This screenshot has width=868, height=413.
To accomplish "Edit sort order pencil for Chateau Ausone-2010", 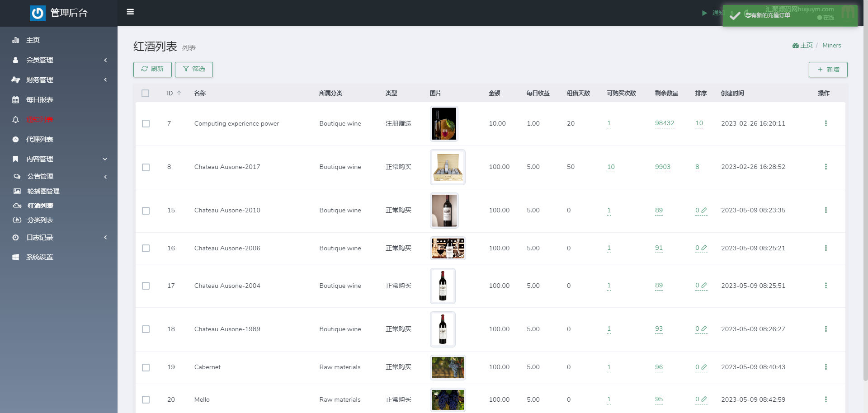I will (x=704, y=210).
